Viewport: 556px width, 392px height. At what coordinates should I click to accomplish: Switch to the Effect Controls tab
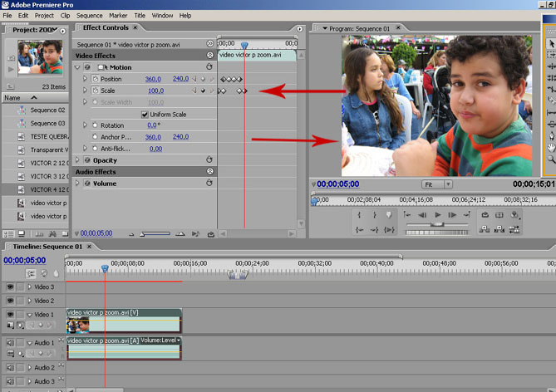tap(104, 27)
